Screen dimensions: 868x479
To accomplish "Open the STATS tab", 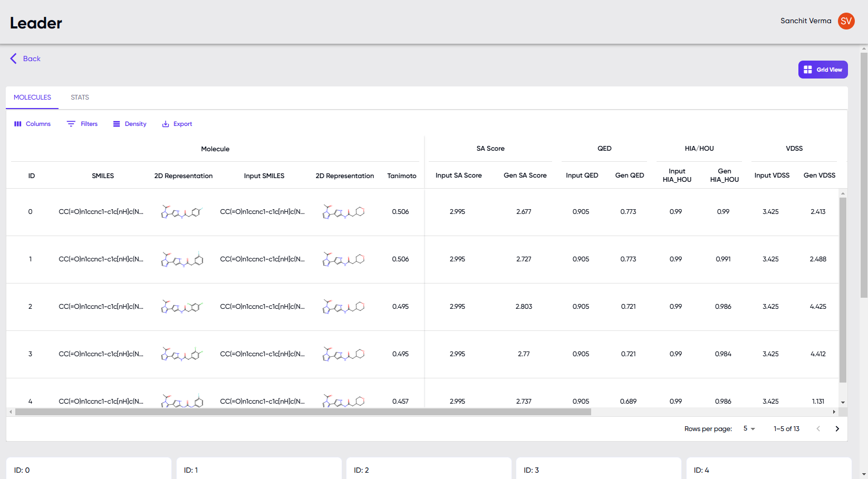I will [80, 97].
